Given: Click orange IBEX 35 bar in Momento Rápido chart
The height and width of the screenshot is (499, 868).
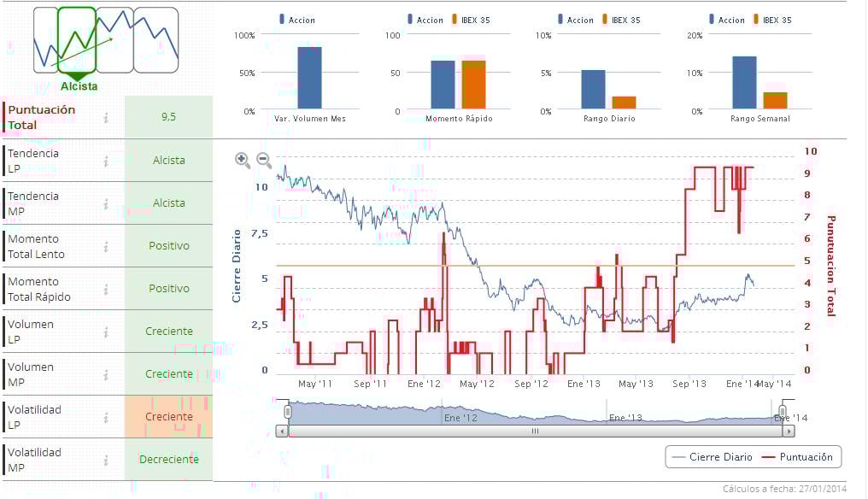Looking at the screenshot, I should 474,85.
